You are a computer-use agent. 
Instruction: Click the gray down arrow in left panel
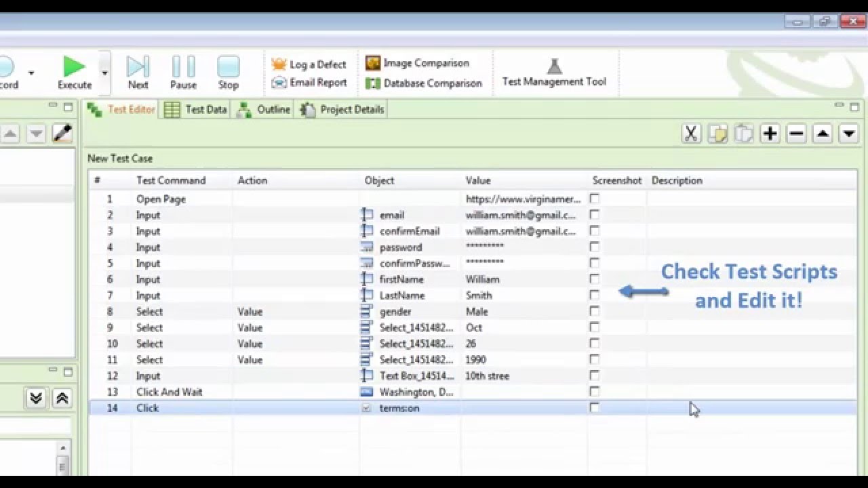click(x=37, y=134)
